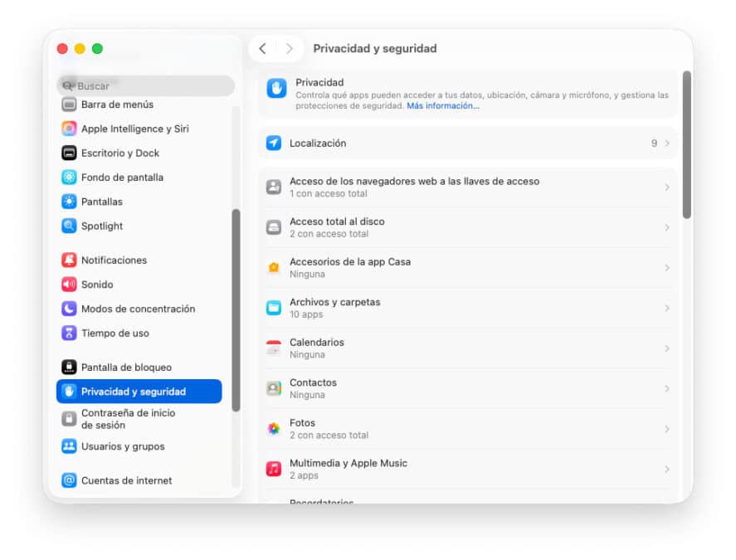The height and width of the screenshot is (560, 736).
Task: Click the Calendarios privacy icon
Action: coord(274,348)
